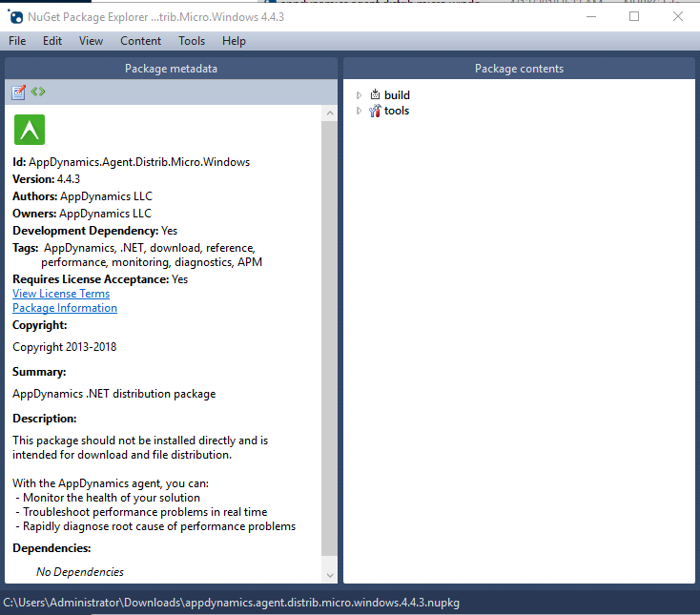Screen dimensions: 700x615
Task: Open the View License Terms link
Action: coord(61,294)
